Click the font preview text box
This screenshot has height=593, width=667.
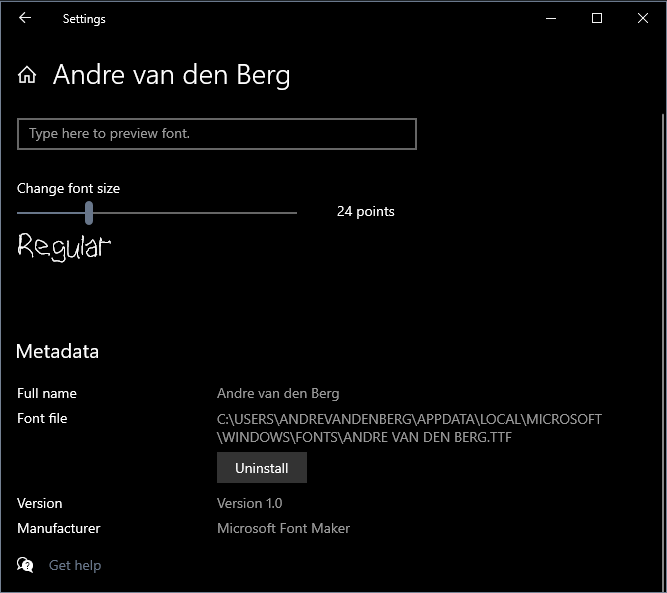click(216, 134)
